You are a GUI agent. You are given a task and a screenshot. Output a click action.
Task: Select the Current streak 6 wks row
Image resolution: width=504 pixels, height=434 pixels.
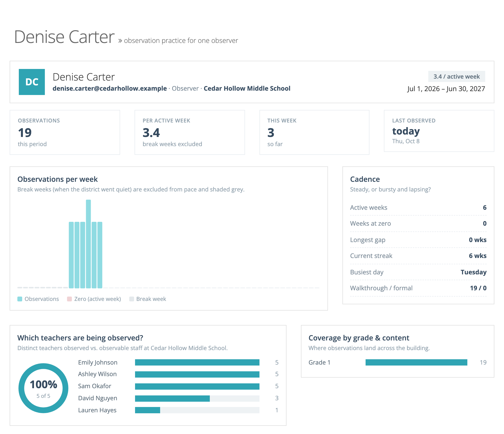click(x=418, y=256)
